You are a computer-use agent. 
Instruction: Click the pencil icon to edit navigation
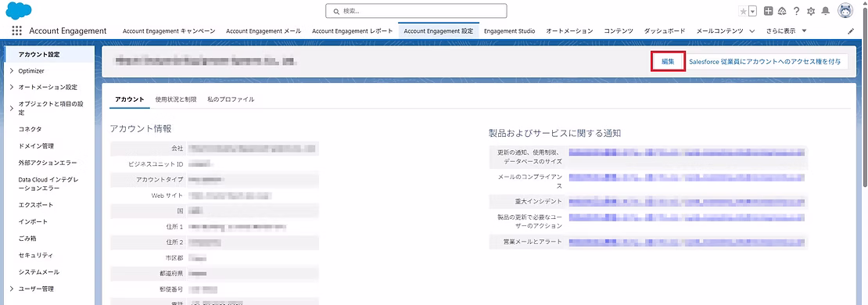coord(851,31)
